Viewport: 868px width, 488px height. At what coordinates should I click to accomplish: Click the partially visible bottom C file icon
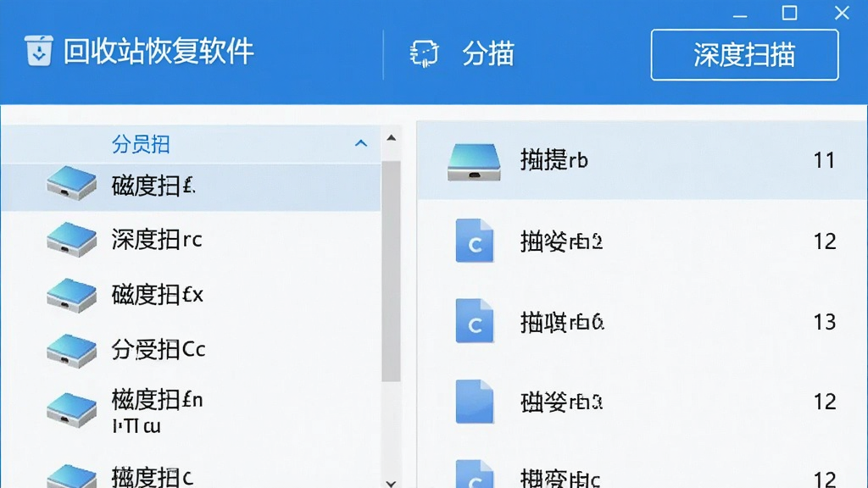pyautogui.click(x=475, y=474)
